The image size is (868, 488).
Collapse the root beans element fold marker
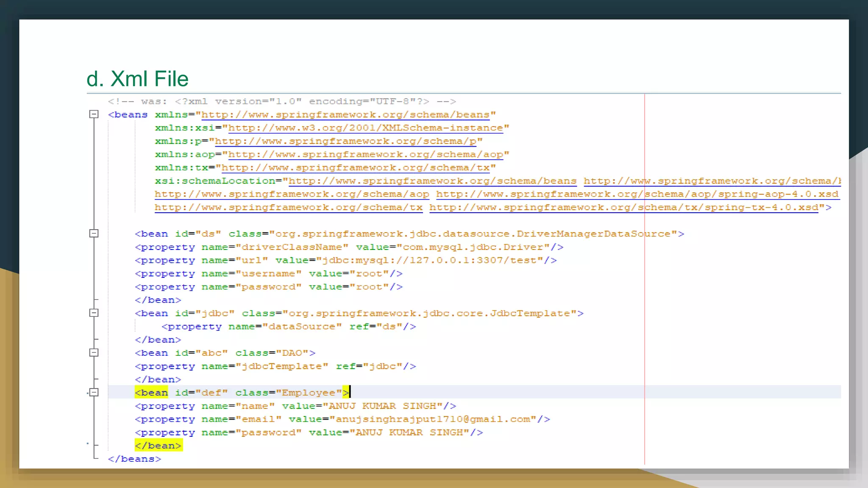pos(94,114)
